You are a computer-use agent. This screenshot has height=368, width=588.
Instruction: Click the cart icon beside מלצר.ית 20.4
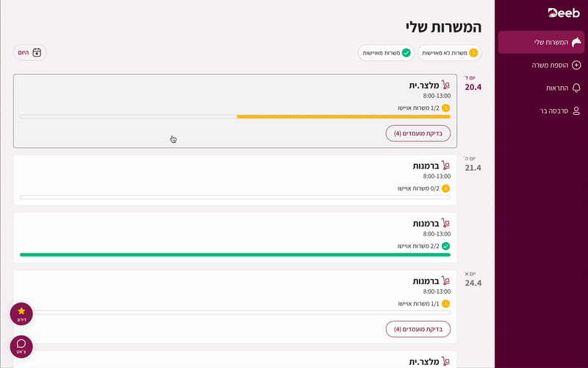445,85
